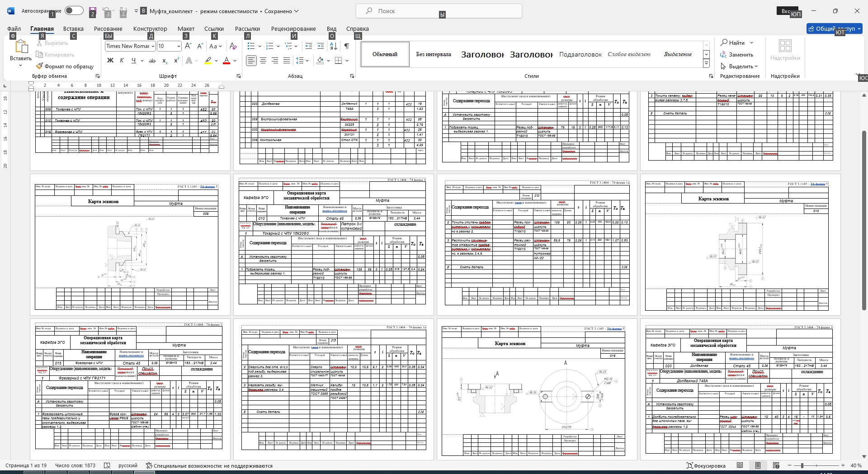Apply the subscript format icon
Image resolution: width=868 pixels, height=474 pixels.
(x=165, y=61)
